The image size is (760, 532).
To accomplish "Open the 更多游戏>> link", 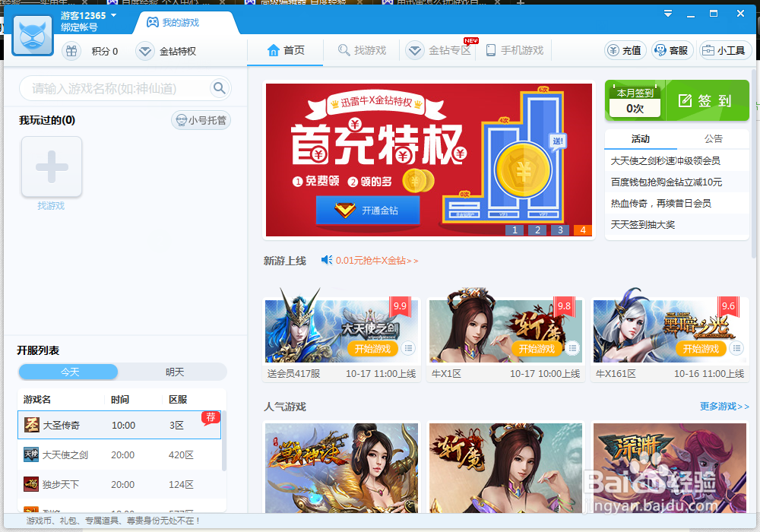I will click(x=724, y=406).
